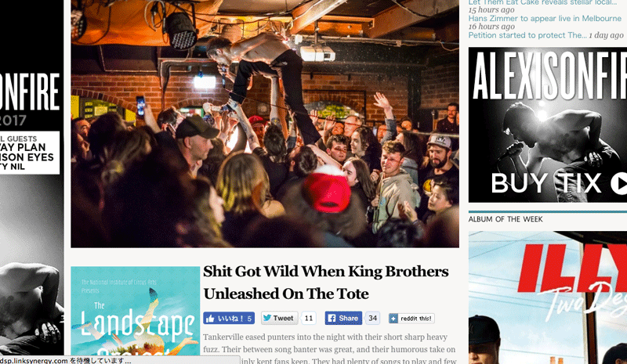The image size is (627, 364).
Task: Click the left-side Alexisonfire 2017 tour banner
Action: (31, 182)
